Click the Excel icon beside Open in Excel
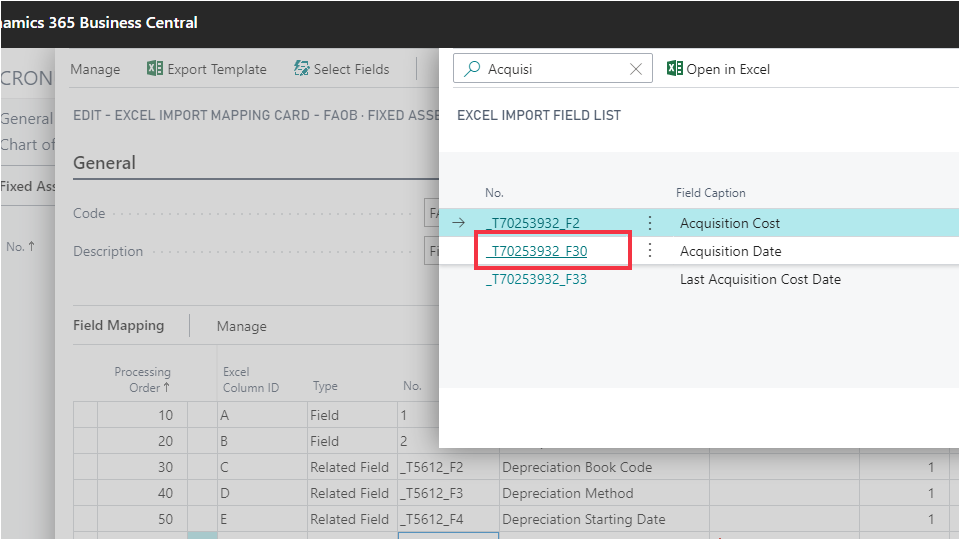Viewport: 960px width, 540px height. point(675,69)
